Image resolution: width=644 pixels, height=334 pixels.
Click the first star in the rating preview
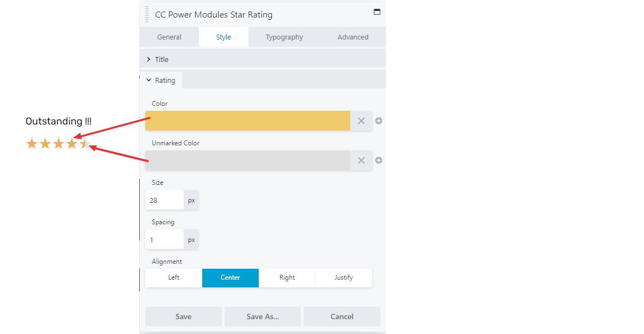pyautogui.click(x=32, y=143)
